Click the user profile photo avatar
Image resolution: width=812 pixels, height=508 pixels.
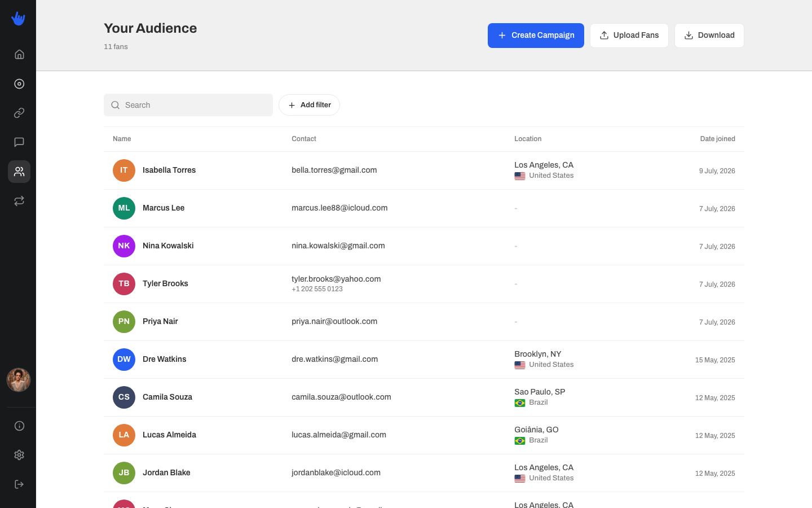point(19,380)
